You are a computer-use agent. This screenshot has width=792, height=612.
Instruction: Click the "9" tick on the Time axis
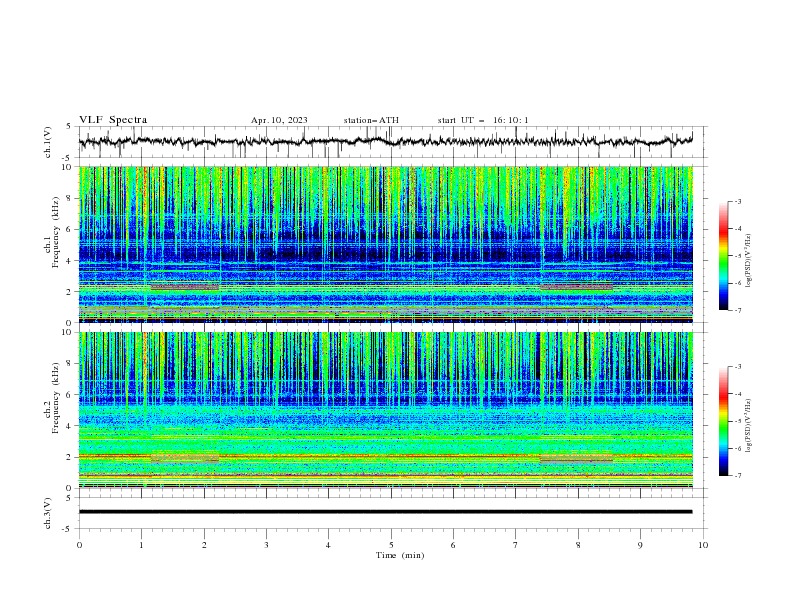point(640,545)
